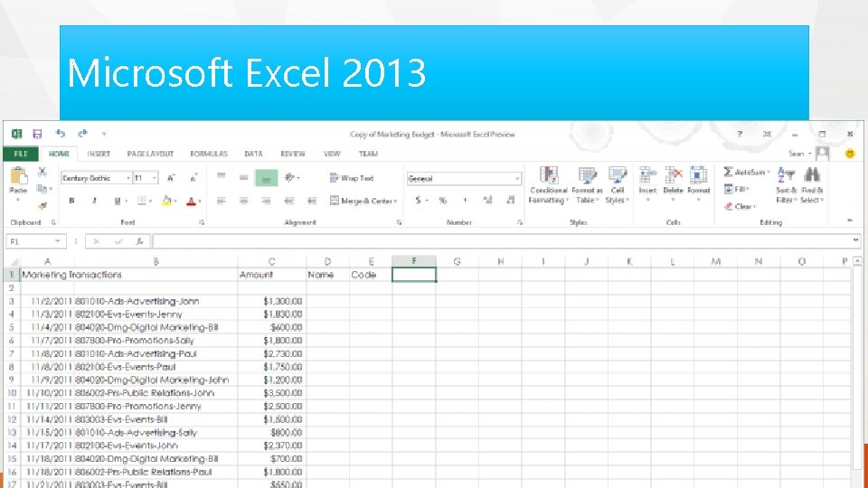
Task: Apply comma style format
Action: (465, 201)
